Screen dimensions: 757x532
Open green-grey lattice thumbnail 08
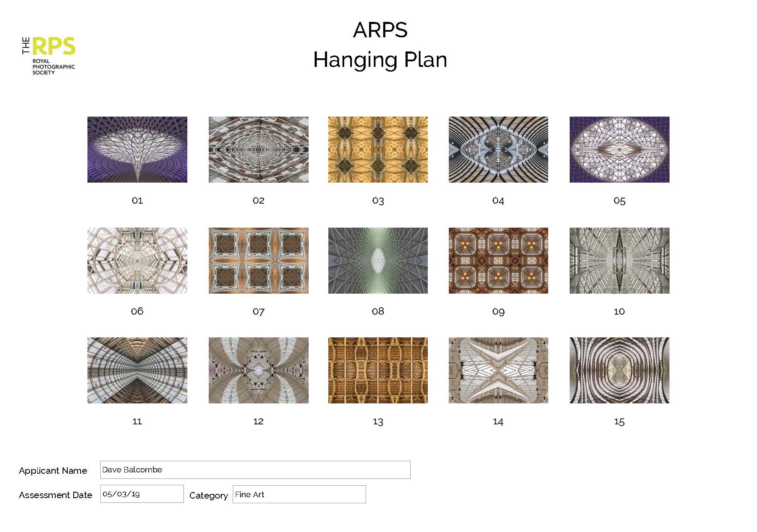pos(378,261)
